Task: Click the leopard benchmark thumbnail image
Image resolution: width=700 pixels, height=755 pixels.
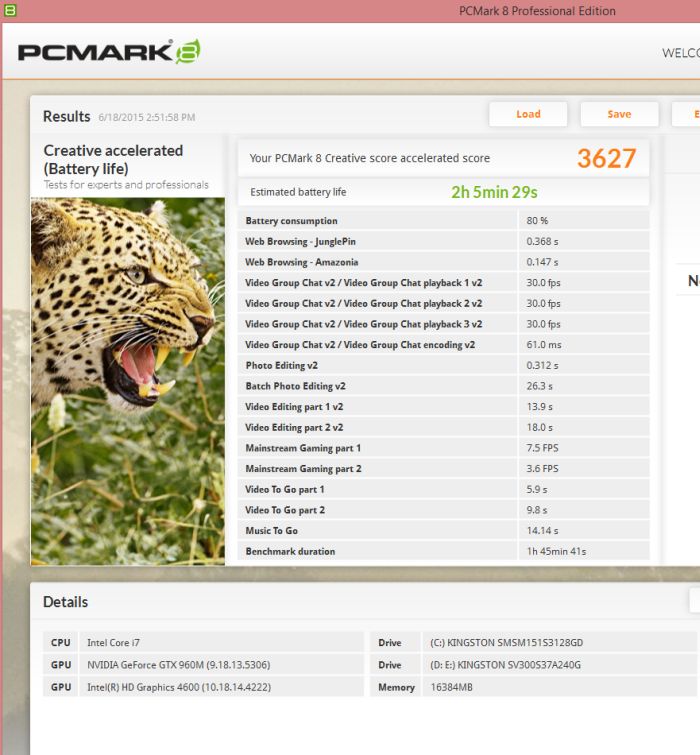Action: pos(128,381)
